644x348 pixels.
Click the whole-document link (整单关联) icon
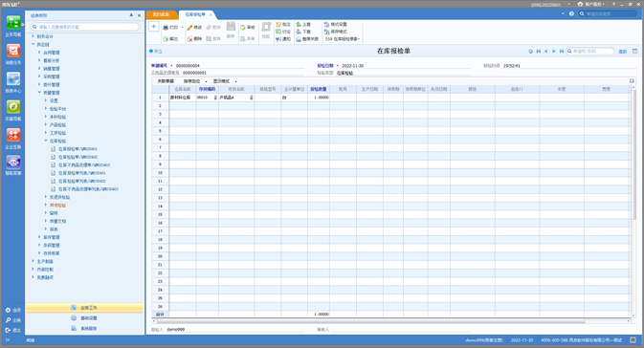click(x=299, y=39)
